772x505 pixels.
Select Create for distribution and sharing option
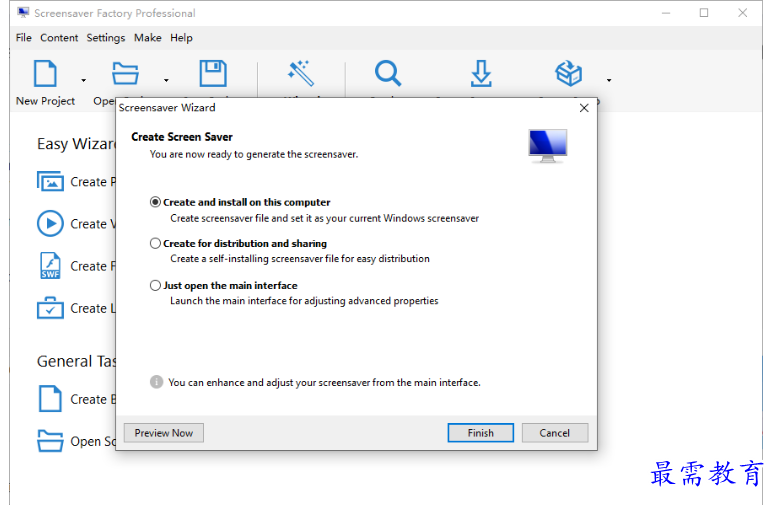pos(238,244)
